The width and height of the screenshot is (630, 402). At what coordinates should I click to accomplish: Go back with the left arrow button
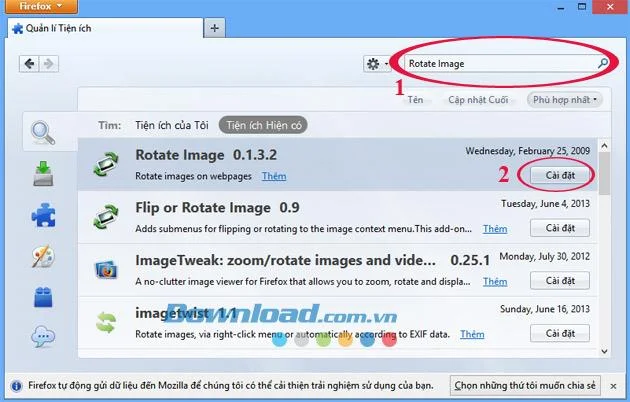[29, 63]
